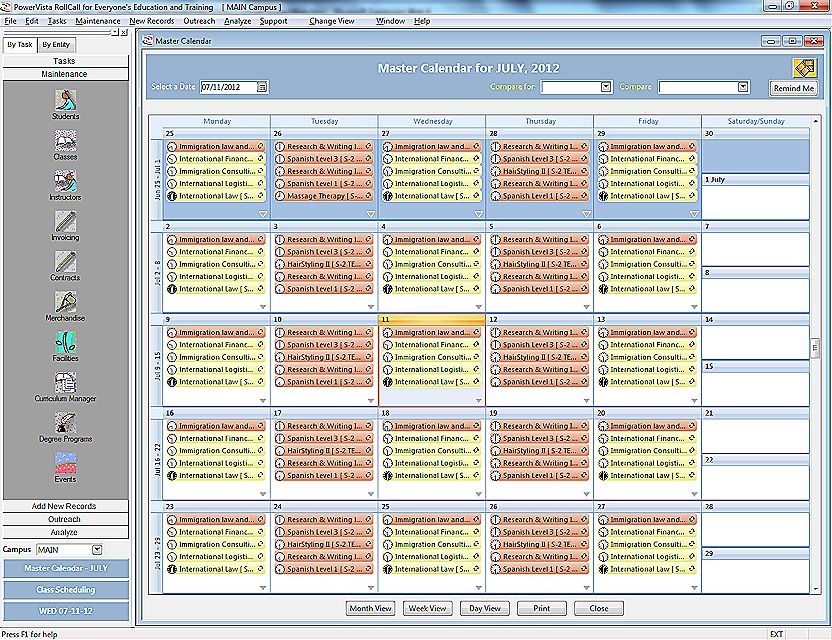Click the calendar vertical scrollbar thumb
This screenshot has height=640, width=832.
coord(815,347)
